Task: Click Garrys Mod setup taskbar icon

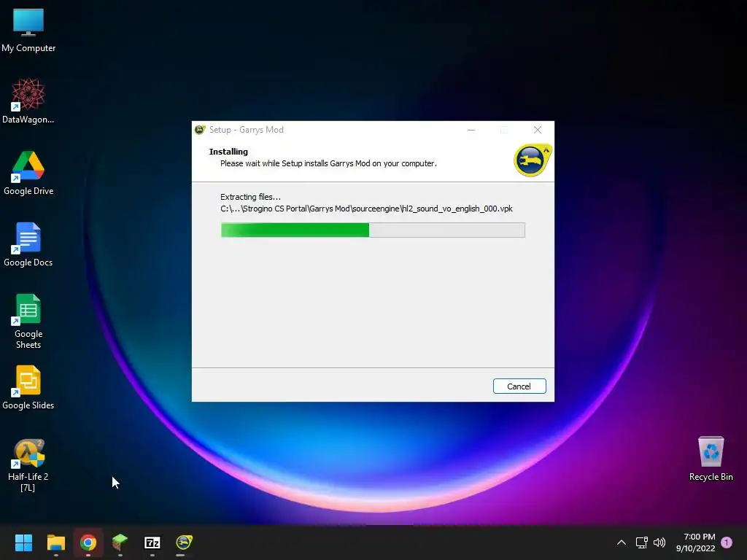Action: pyautogui.click(x=185, y=542)
